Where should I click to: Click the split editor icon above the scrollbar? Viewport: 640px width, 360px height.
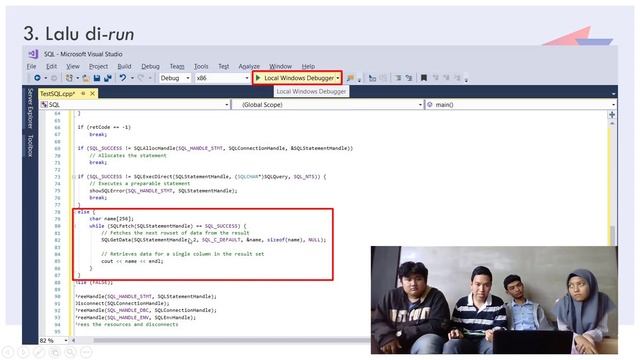[612, 115]
